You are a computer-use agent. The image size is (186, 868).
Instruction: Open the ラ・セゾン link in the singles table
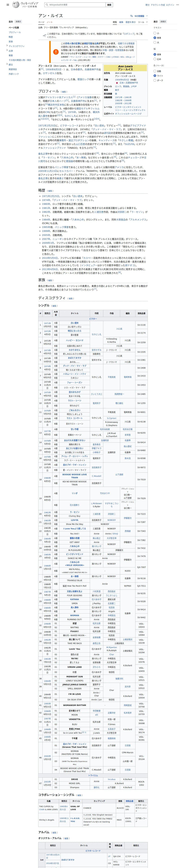pos(75,512)
